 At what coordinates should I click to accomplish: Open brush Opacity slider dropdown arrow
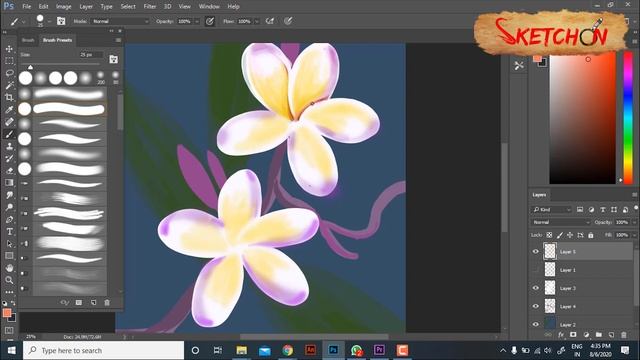click(x=197, y=21)
